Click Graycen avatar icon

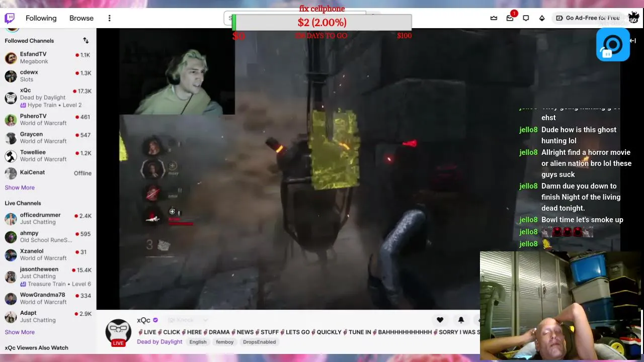pos(11,138)
